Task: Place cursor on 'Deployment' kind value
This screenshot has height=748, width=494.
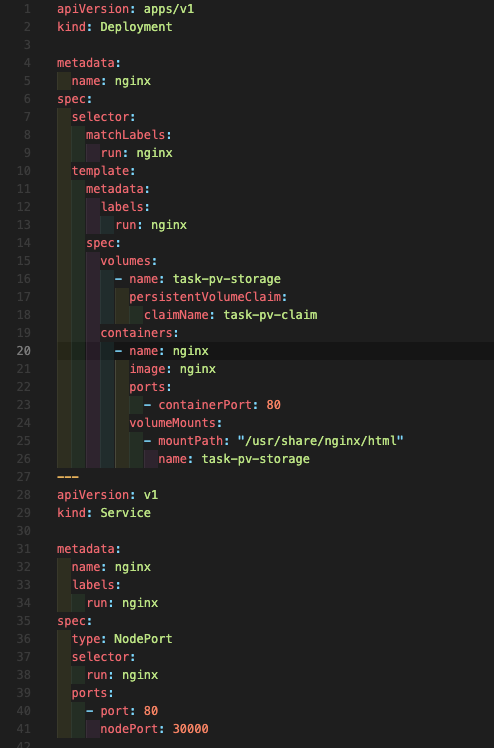Action: pyautogui.click(x=136, y=27)
